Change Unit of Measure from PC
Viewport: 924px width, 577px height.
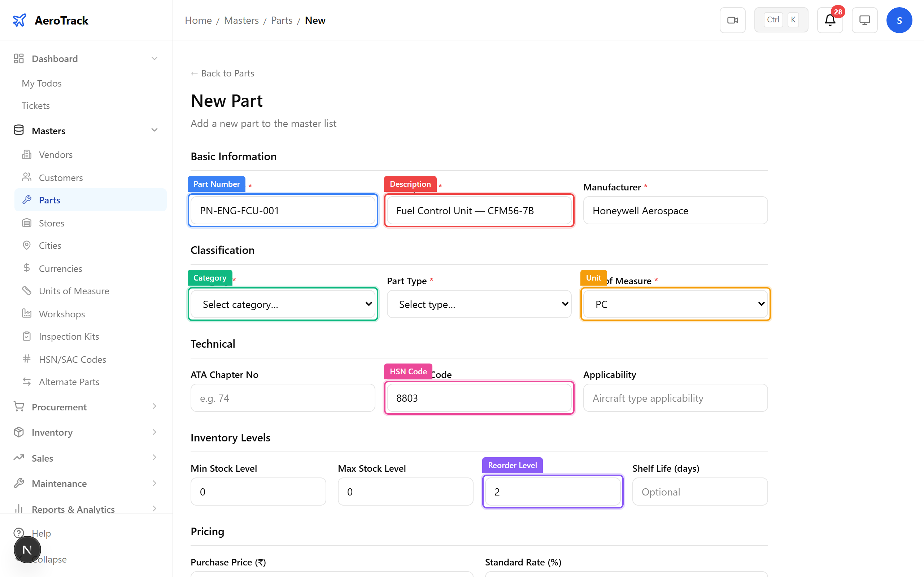(x=675, y=304)
